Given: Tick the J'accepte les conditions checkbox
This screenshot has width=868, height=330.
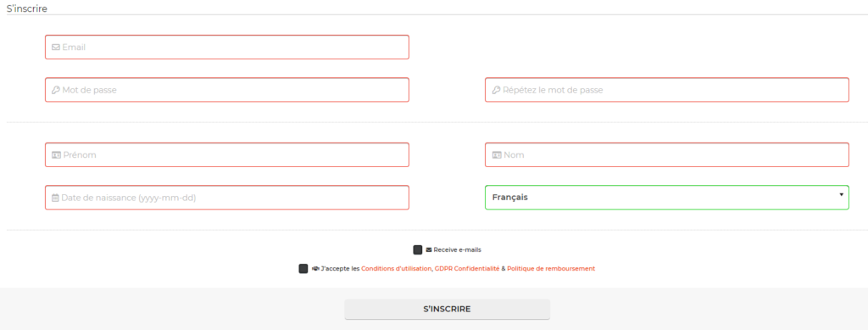Looking at the screenshot, I should [x=303, y=269].
